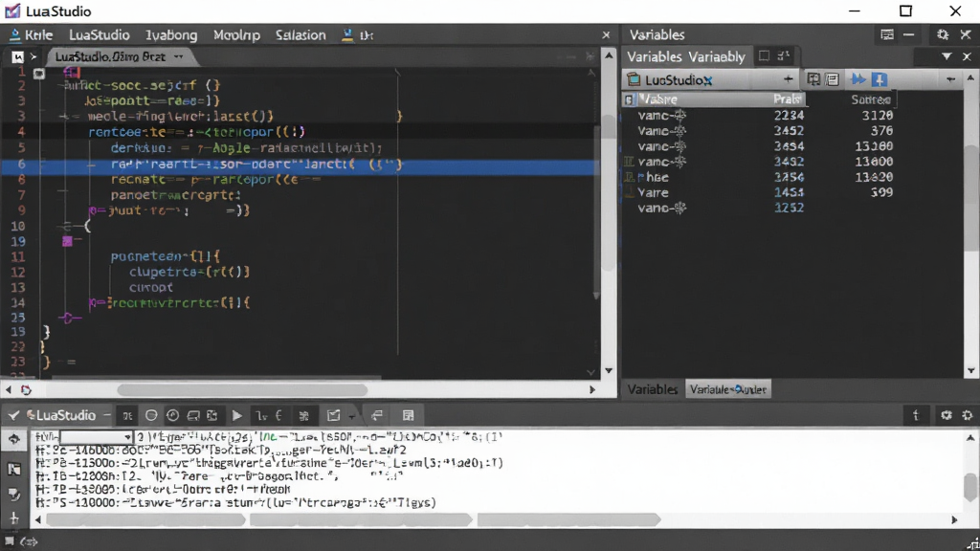Open Variables panel settings gear
Viewport: 980px width, 551px height.
point(943,35)
